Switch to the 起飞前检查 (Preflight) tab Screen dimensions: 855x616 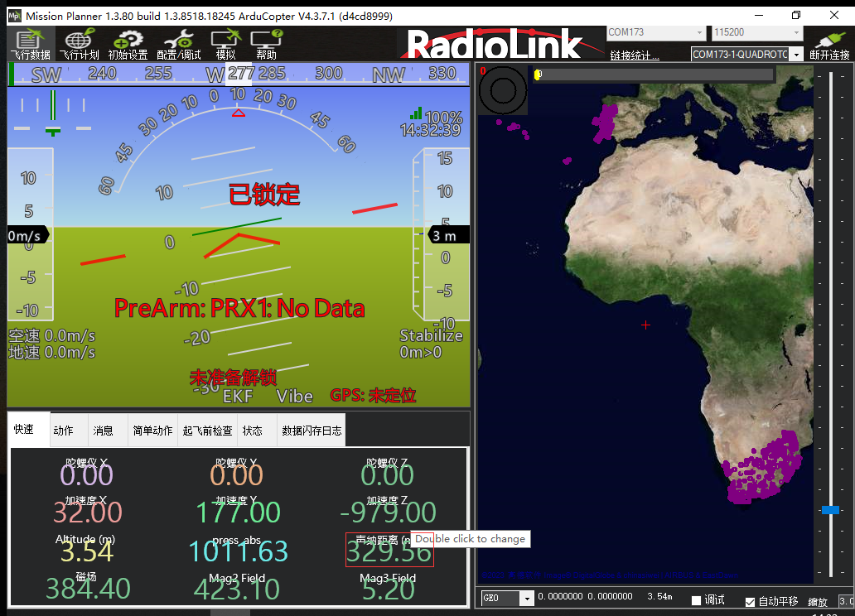click(207, 431)
